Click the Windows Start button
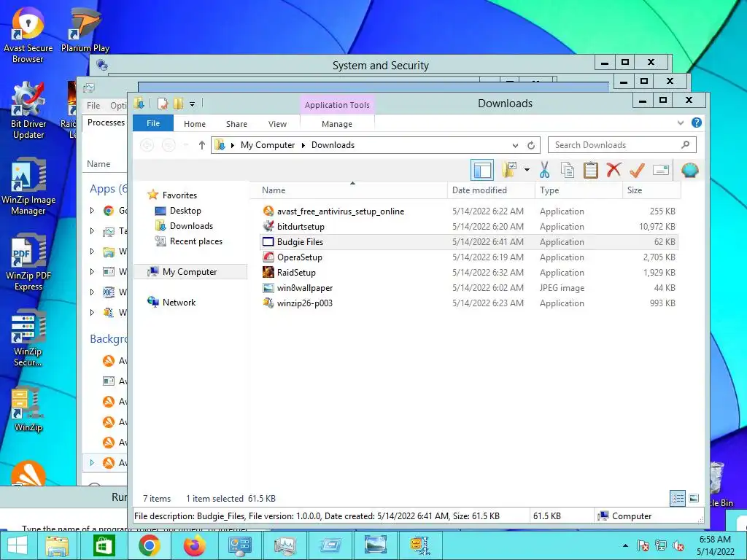Image resolution: width=747 pixels, height=560 pixels. (18, 545)
